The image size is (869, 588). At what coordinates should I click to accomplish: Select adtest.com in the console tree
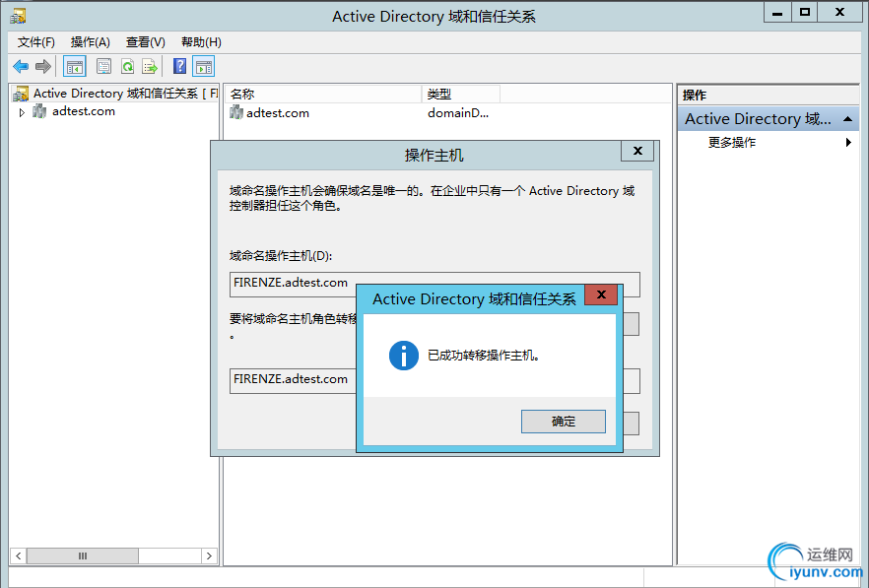coord(84,111)
